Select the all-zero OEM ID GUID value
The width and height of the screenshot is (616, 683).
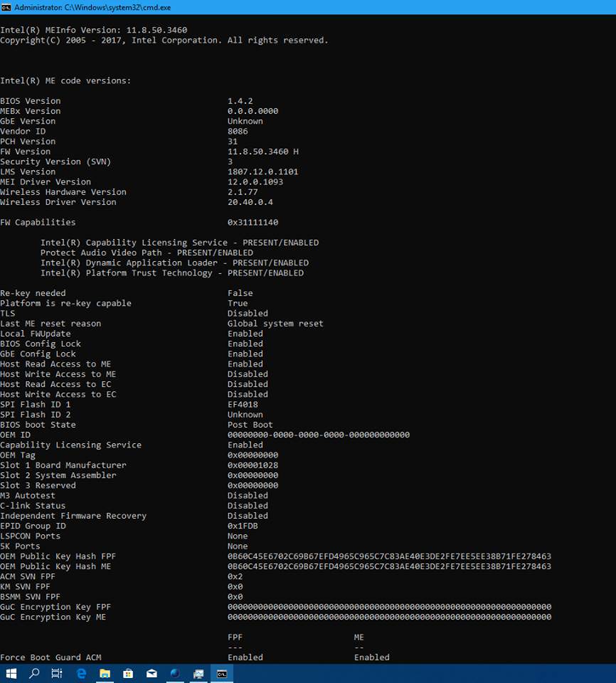click(319, 435)
